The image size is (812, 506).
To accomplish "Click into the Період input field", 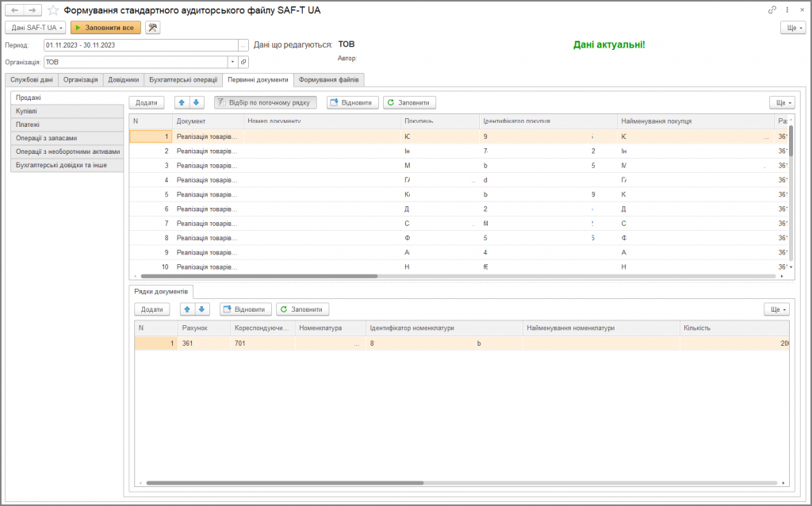I will [141, 45].
